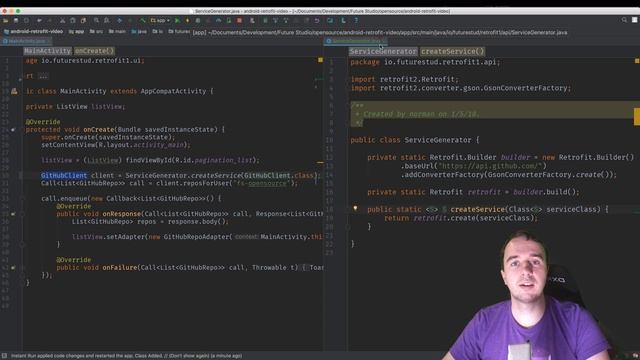
Task: Click the gutter icon beside onResponse method
Action: (13, 214)
